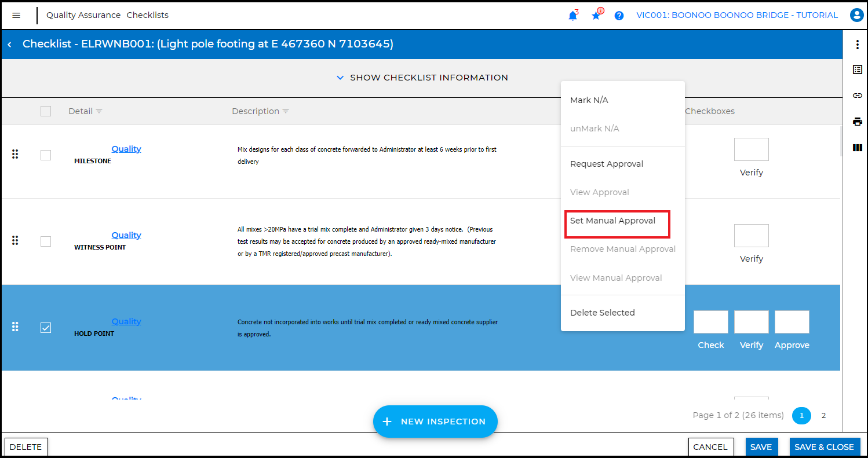This screenshot has width=868, height=458.
Task: Open the Detail column filter
Action: tap(99, 111)
